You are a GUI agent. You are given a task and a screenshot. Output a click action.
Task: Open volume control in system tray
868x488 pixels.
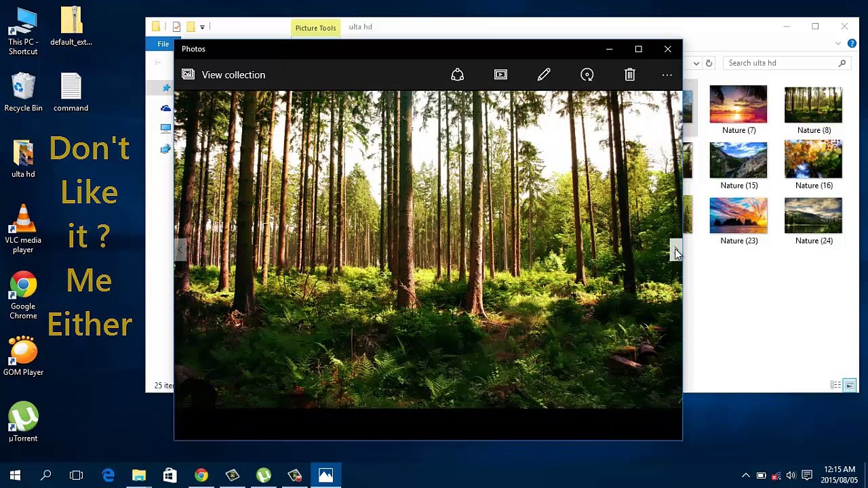791,475
